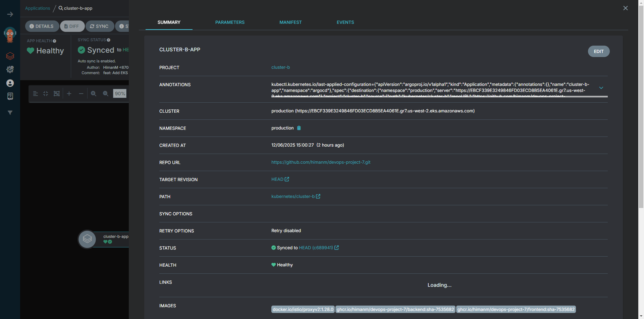This screenshot has height=319, width=644.
Task: Click the Argo CD octopus logo
Action: [x=10, y=34]
